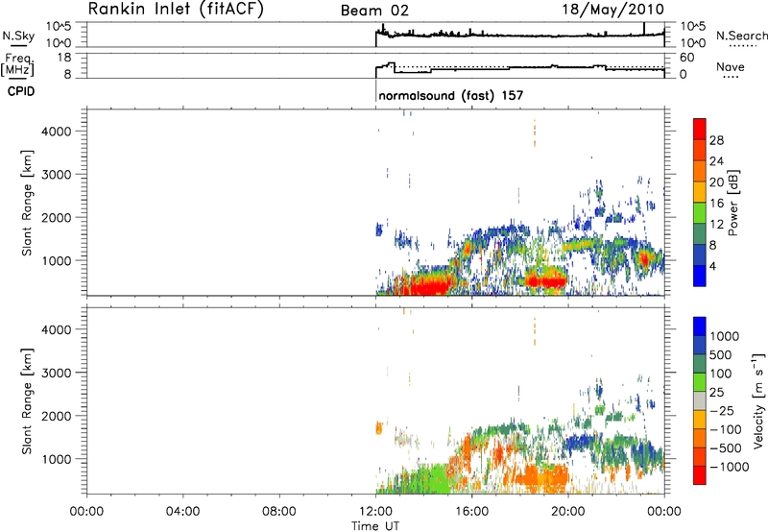Viewport: 768px width, 532px height.
Task: Click the '-1000' velocity colorbar label
Action: pyautogui.click(x=729, y=467)
